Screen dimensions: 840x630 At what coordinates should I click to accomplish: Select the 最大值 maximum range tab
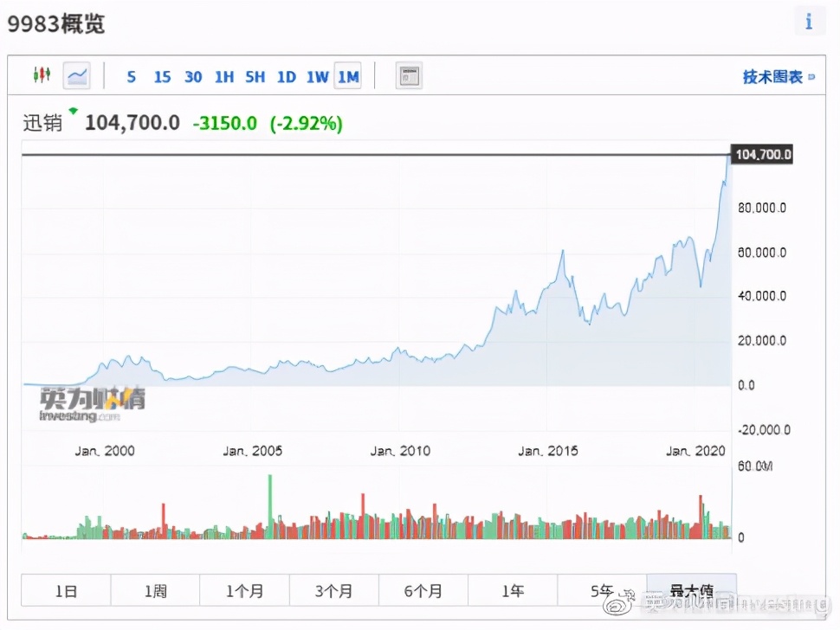tap(691, 591)
